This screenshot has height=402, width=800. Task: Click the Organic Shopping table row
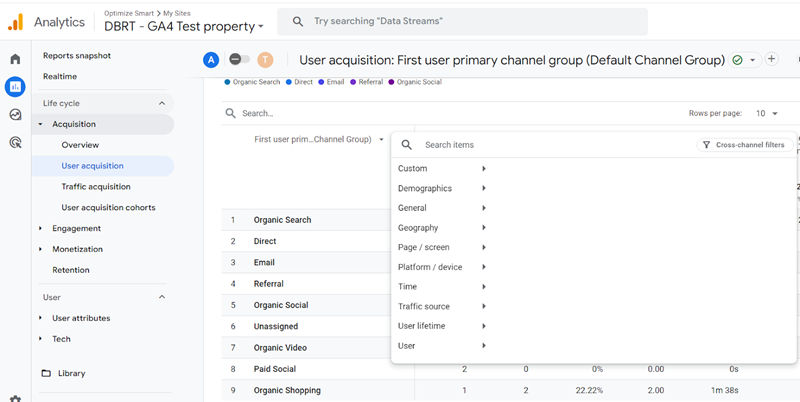(510, 390)
